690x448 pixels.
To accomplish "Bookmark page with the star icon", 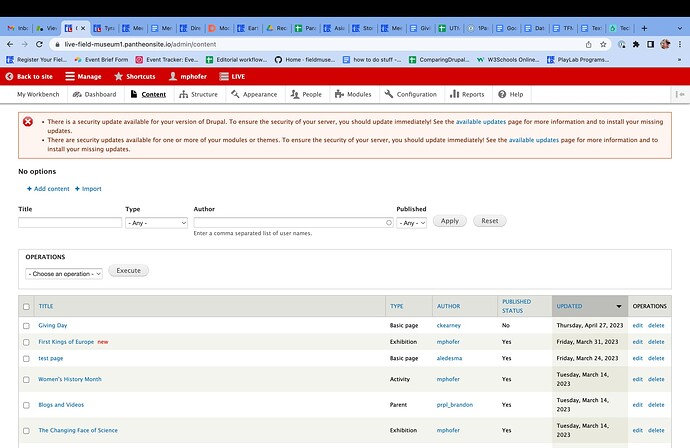I will pos(603,44).
